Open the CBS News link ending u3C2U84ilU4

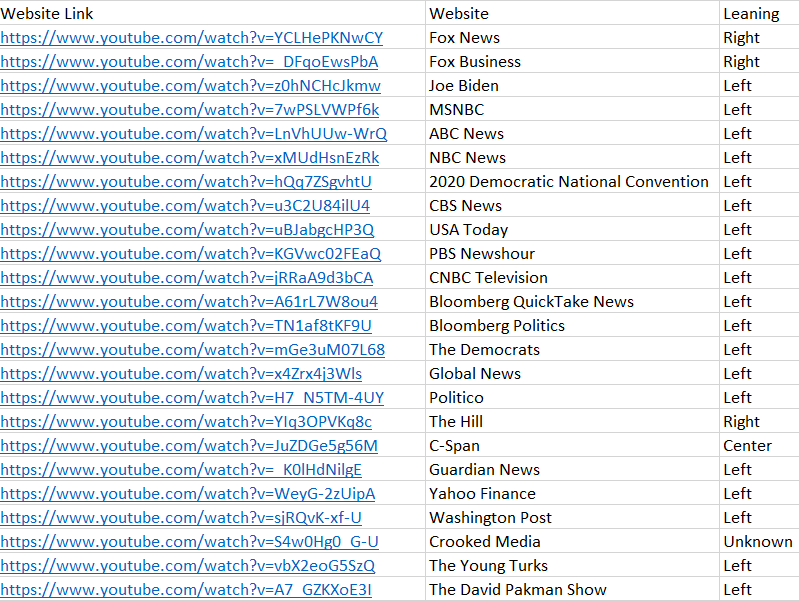click(185, 206)
